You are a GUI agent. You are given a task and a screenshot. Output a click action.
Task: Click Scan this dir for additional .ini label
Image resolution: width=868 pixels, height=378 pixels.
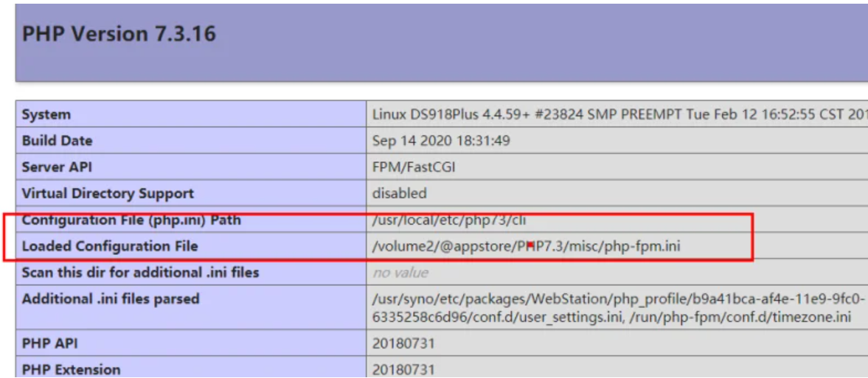pyautogui.click(x=140, y=273)
